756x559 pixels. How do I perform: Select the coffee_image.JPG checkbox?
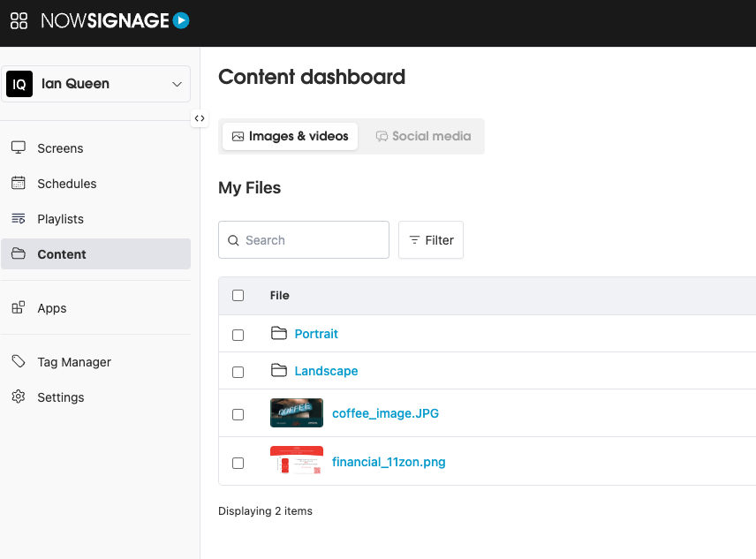[x=238, y=414]
